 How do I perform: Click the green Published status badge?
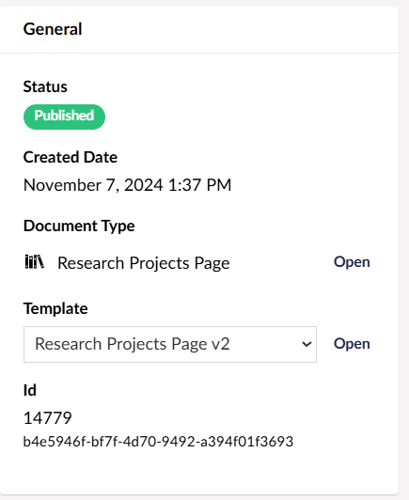[x=64, y=117]
